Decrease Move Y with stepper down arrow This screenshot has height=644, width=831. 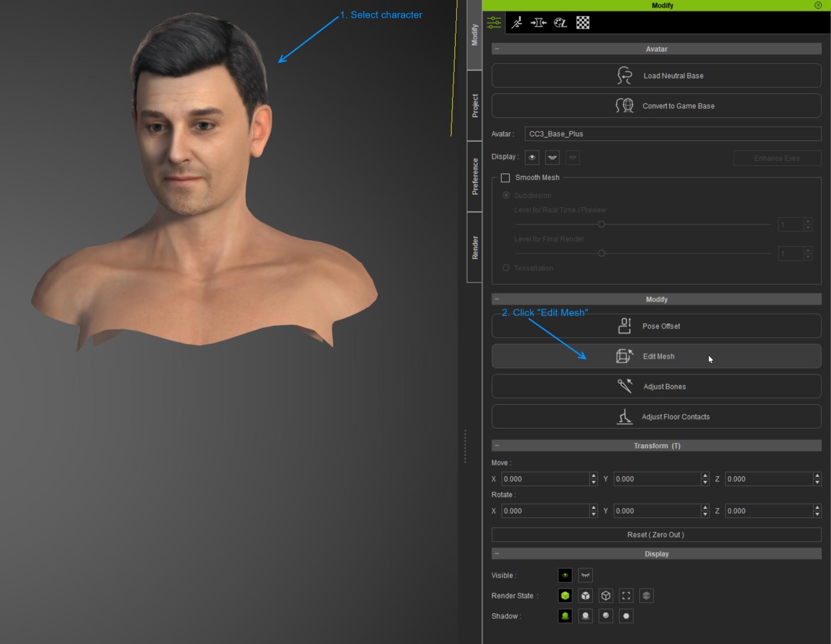[705, 482]
